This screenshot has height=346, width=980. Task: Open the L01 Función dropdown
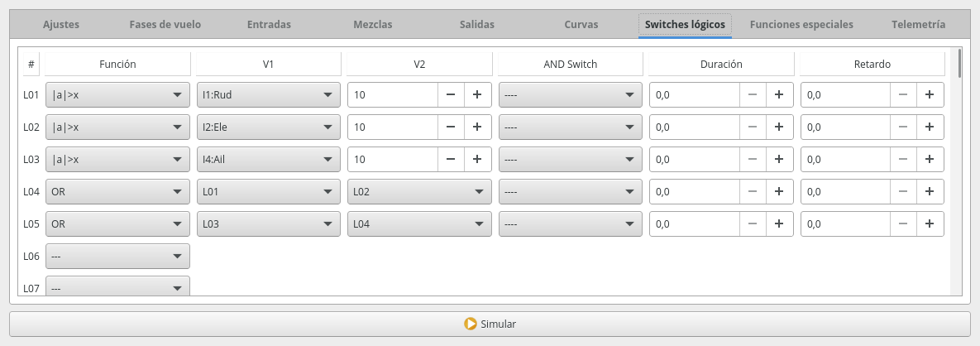tap(117, 95)
